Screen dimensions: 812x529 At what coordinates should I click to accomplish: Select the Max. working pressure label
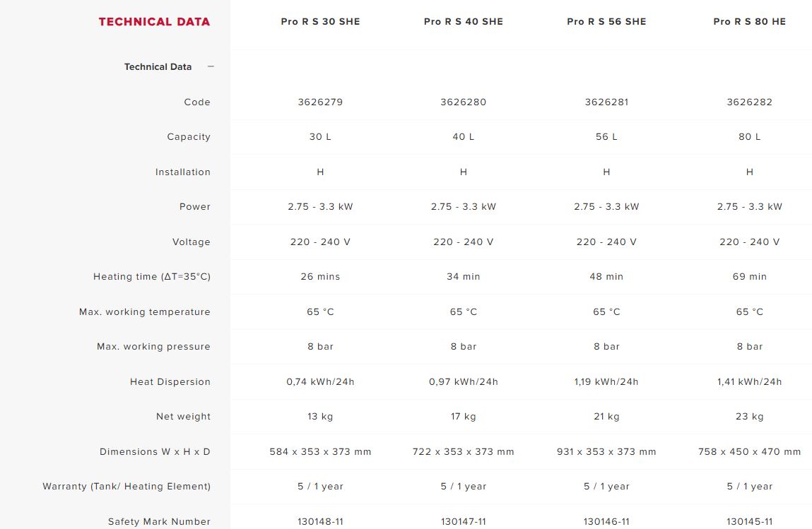click(x=153, y=347)
